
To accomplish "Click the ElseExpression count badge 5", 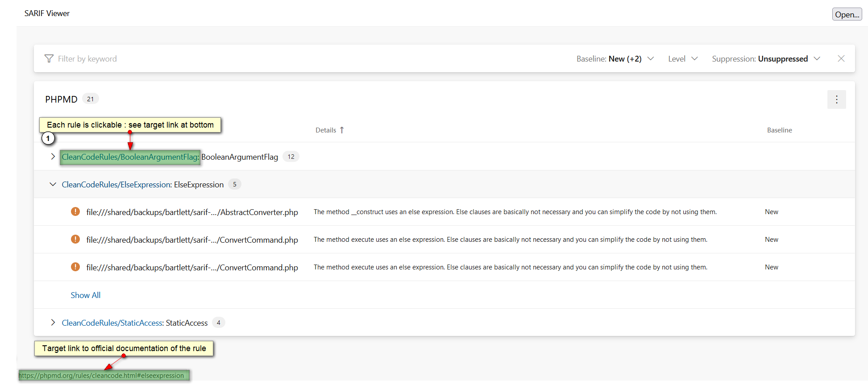I will click(x=235, y=184).
